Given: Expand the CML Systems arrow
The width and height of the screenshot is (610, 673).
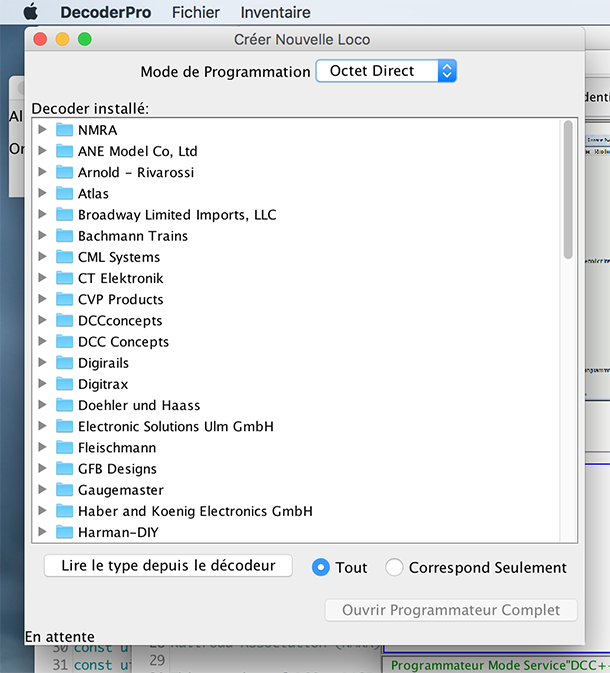Looking at the screenshot, I should click(x=42, y=256).
